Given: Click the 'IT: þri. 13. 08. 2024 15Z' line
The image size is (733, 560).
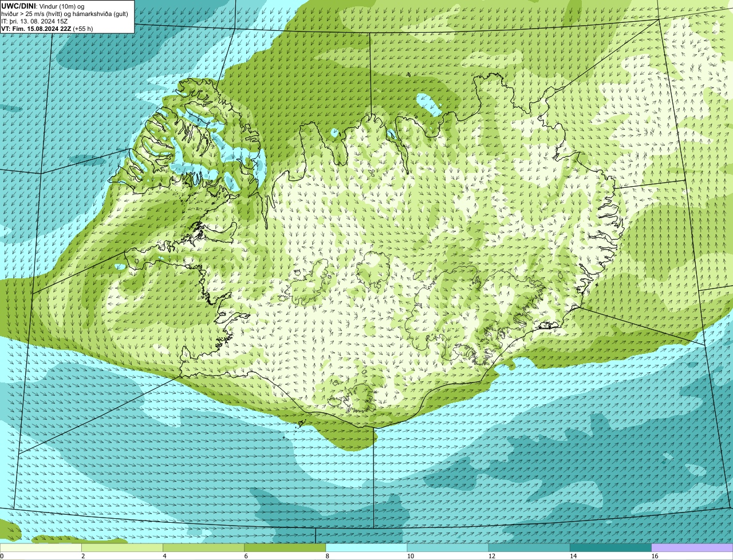Looking at the screenshot, I should coord(34,21).
